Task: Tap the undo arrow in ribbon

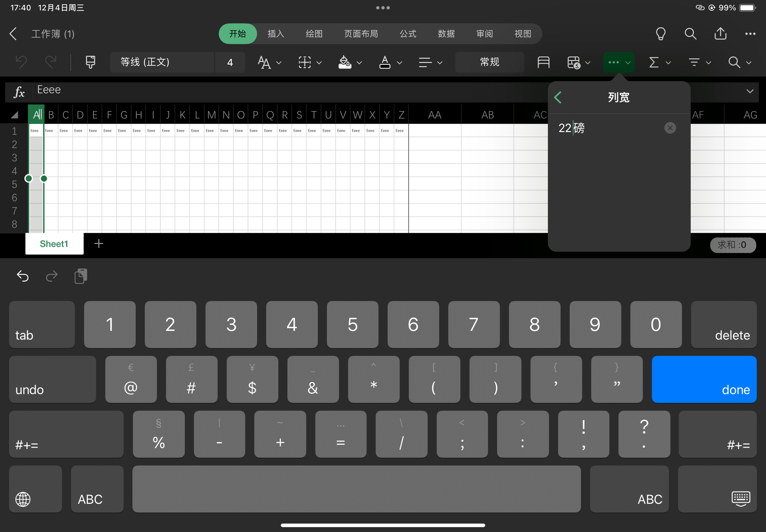Action: (22, 62)
